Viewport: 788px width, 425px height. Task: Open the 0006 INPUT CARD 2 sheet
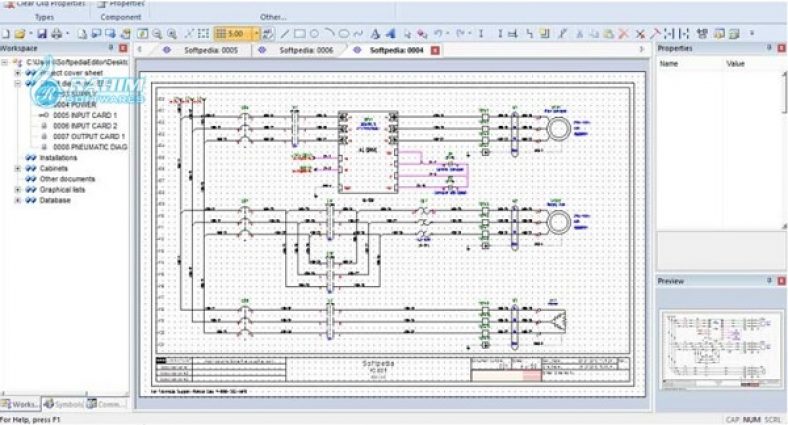pos(85,126)
